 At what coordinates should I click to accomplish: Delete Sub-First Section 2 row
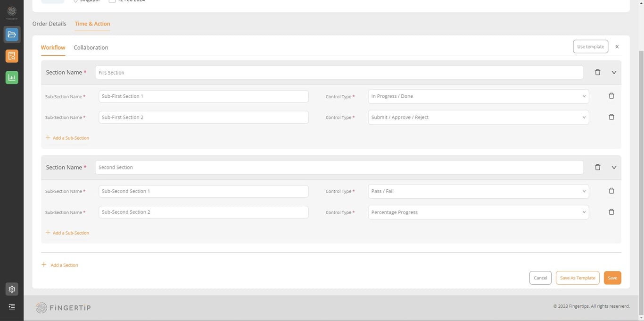611,117
